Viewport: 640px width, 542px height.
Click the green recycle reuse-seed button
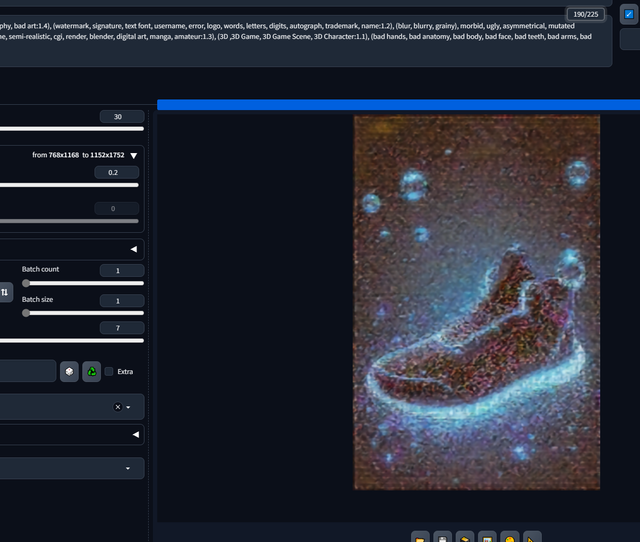pyautogui.click(x=92, y=371)
